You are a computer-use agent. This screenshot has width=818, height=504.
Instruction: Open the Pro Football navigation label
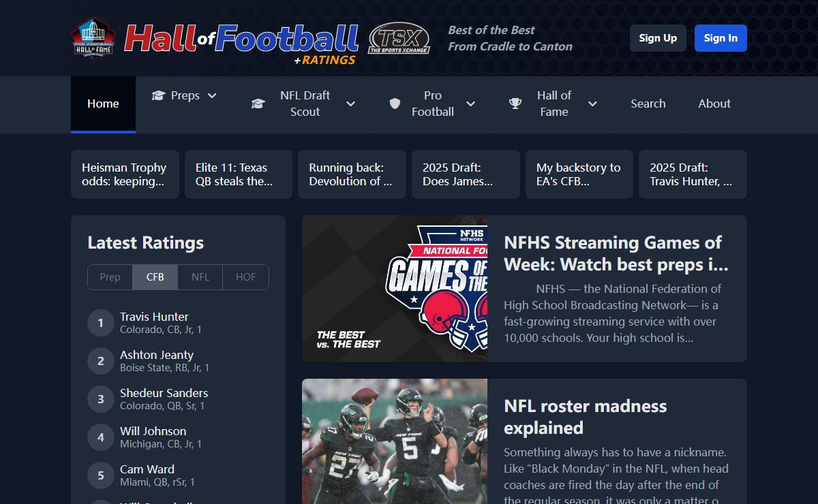433,104
